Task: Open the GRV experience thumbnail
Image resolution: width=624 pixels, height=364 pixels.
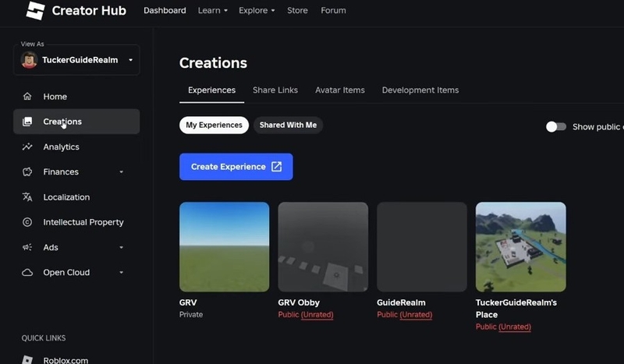Action: (225, 247)
